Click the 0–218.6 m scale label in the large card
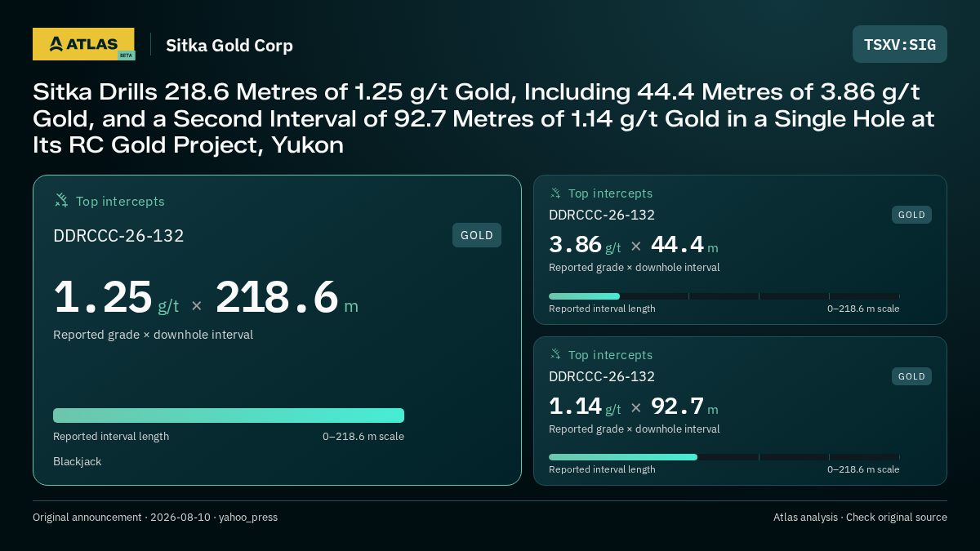 [363, 436]
